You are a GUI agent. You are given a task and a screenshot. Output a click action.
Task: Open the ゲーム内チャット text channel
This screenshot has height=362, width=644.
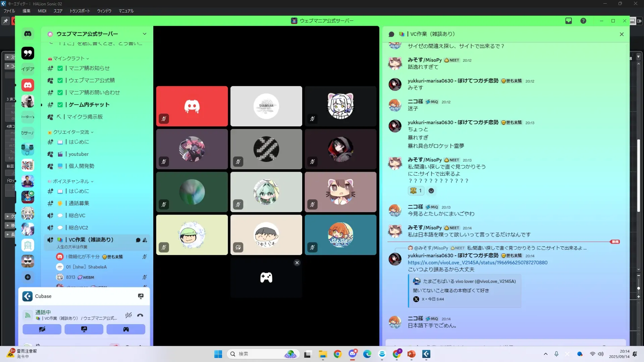89,105
